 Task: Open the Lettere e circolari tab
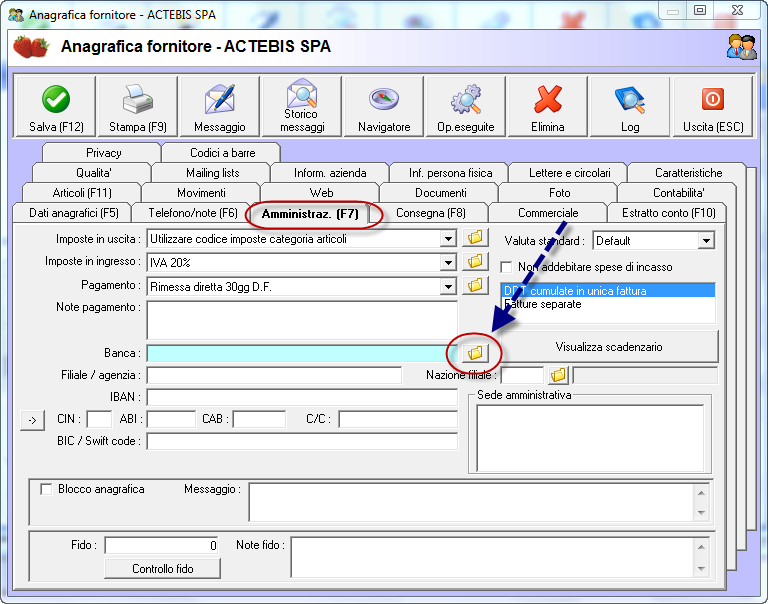570,173
